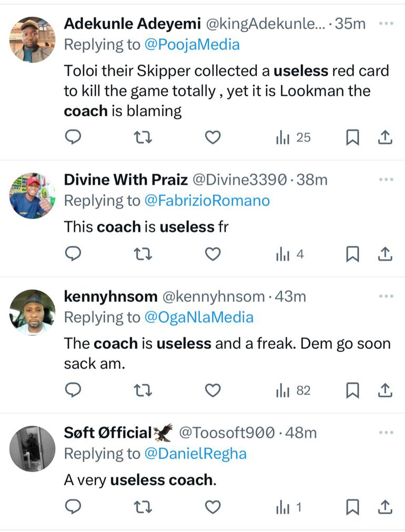Screen dimensions: 405x532
Task: Open kennyhnsom's profile picture
Action: coord(33,312)
